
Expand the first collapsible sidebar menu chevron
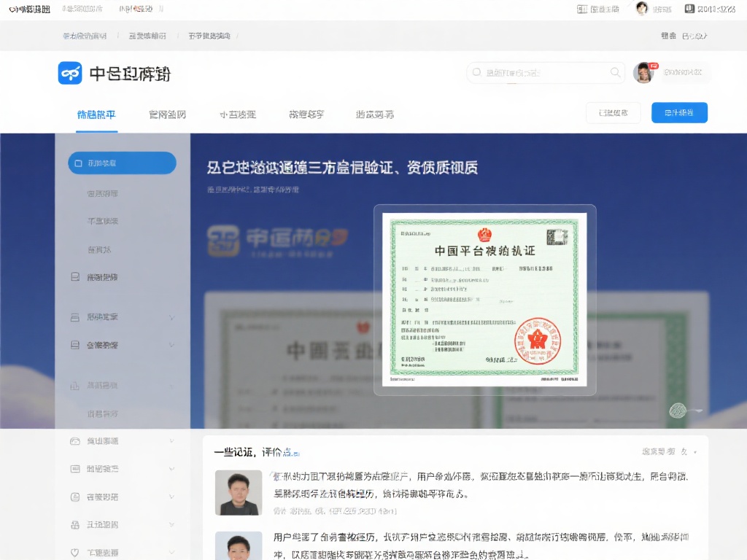172,318
